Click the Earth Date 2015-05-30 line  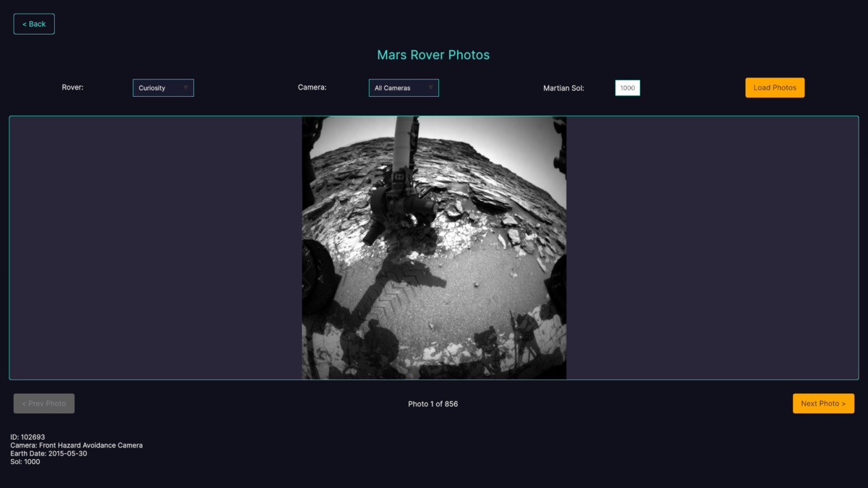(x=48, y=453)
